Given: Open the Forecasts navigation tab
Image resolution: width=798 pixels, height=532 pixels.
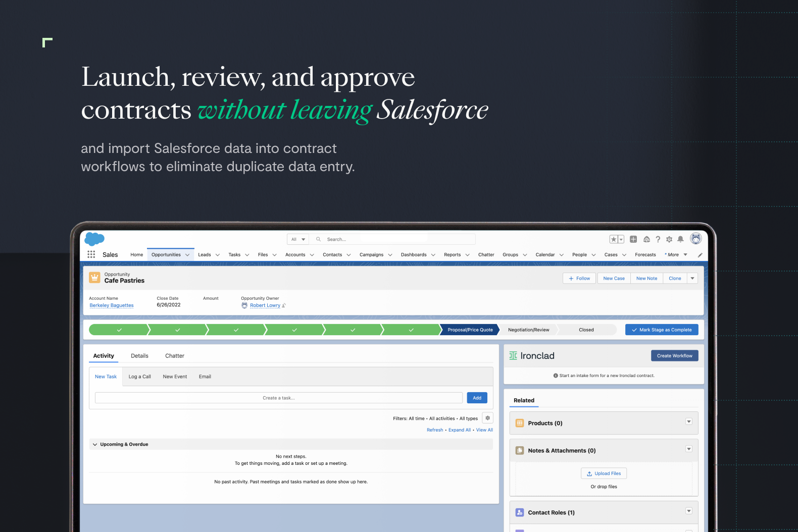Looking at the screenshot, I should (645, 255).
